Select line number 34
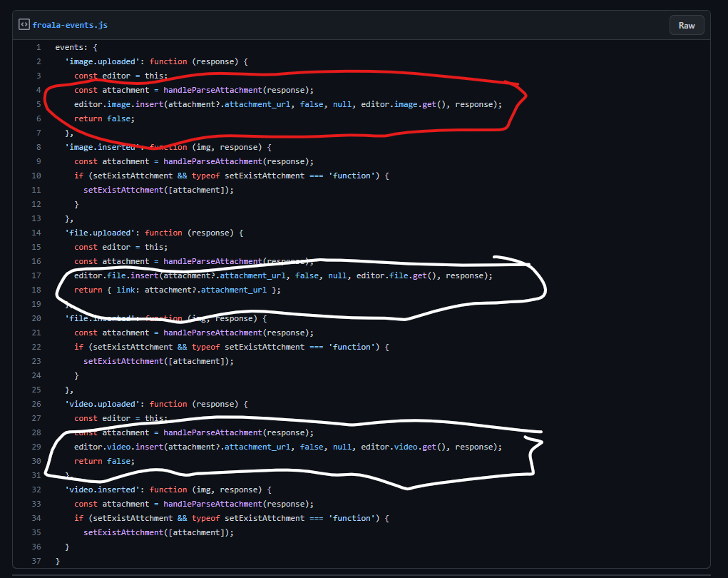 point(36,518)
